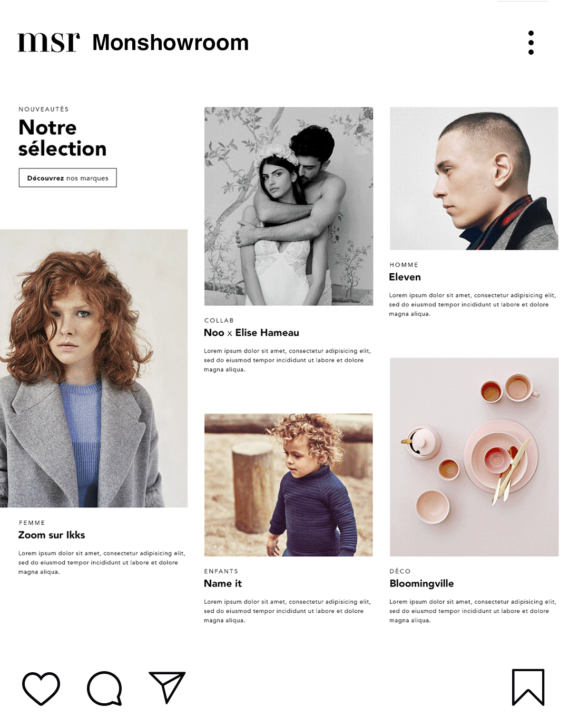Screen dimensions: 569x728
Task: Select the man profile portrait photo
Action: [474, 178]
